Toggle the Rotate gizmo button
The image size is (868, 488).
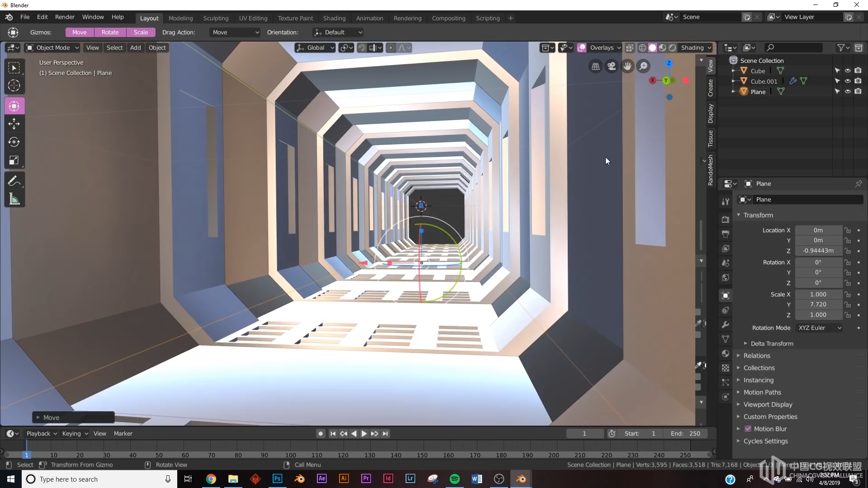(x=110, y=32)
